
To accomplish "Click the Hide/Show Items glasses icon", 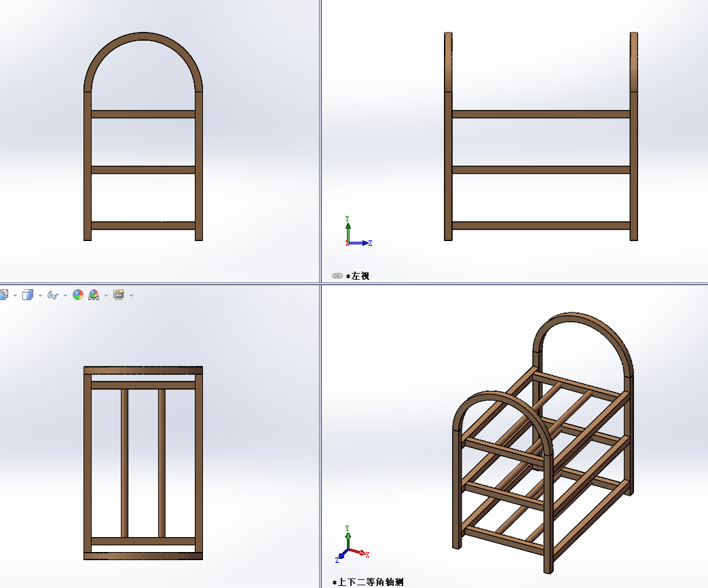I will [x=53, y=295].
